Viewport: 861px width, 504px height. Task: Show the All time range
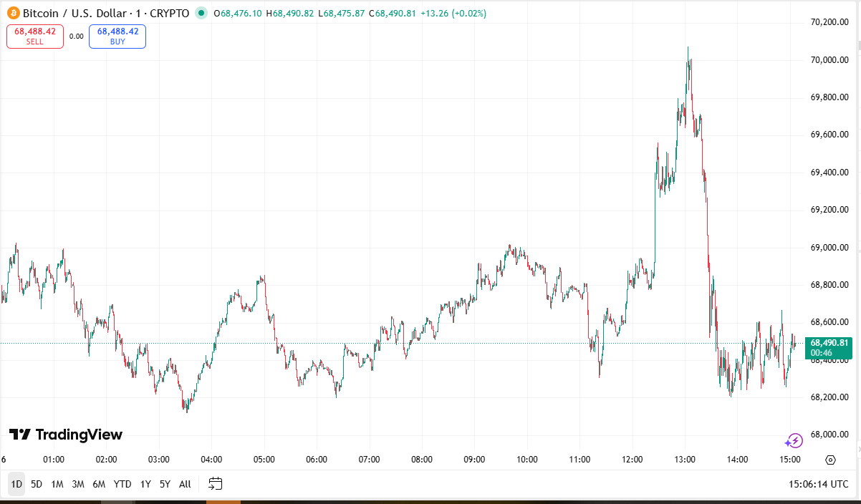185,484
